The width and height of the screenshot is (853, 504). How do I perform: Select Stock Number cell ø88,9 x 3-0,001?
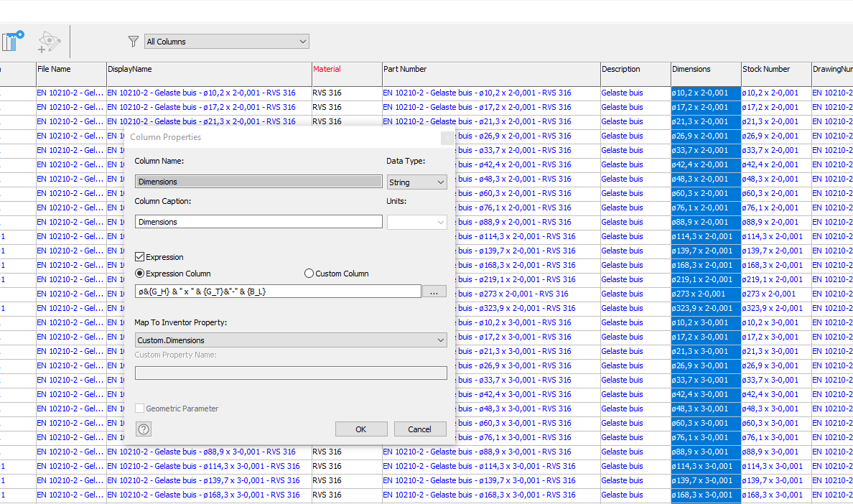[x=776, y=452]
